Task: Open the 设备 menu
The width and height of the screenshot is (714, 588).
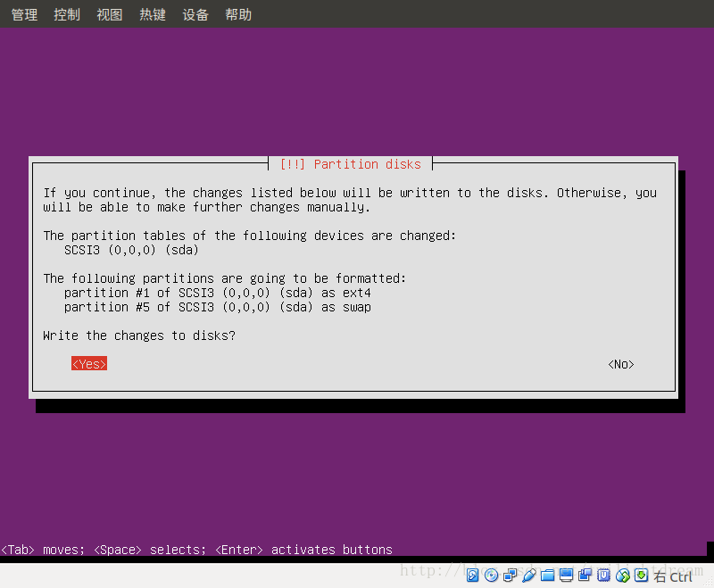Action: pos(195,13)
